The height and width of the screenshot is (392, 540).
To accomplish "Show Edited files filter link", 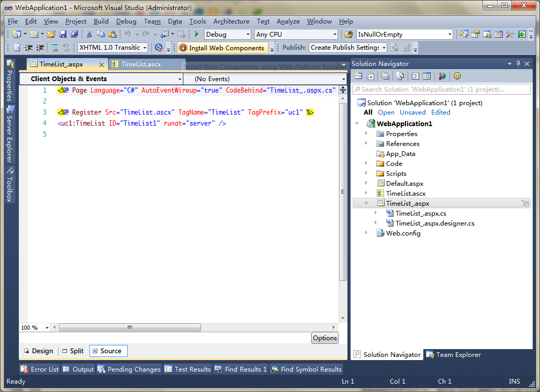I will pyautogui.click(x=441, y=113).
